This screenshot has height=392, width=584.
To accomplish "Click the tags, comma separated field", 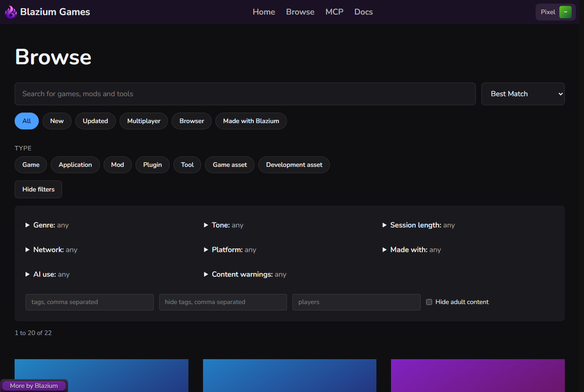I will pos(89,302).
